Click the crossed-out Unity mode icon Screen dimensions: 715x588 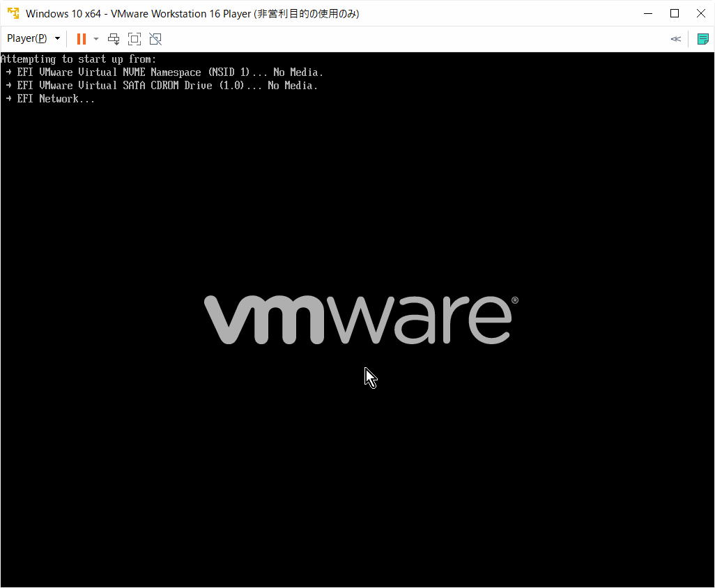(x=155, y=39)
